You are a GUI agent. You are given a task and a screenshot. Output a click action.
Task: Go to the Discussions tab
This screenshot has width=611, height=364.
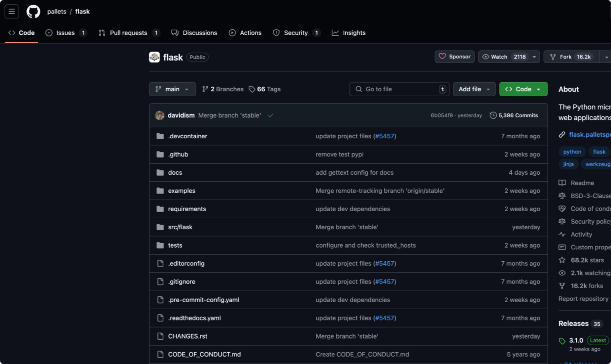click(x=194, y=33)
